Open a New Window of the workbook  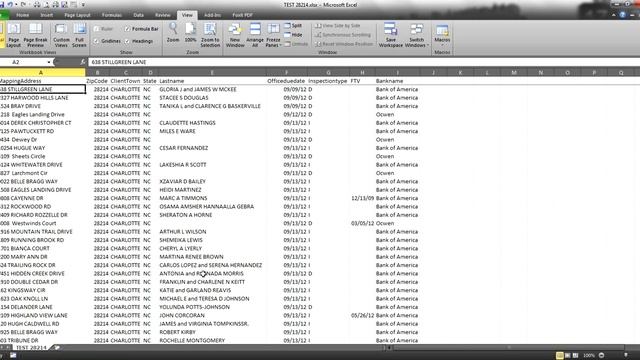tap(235, 35)
